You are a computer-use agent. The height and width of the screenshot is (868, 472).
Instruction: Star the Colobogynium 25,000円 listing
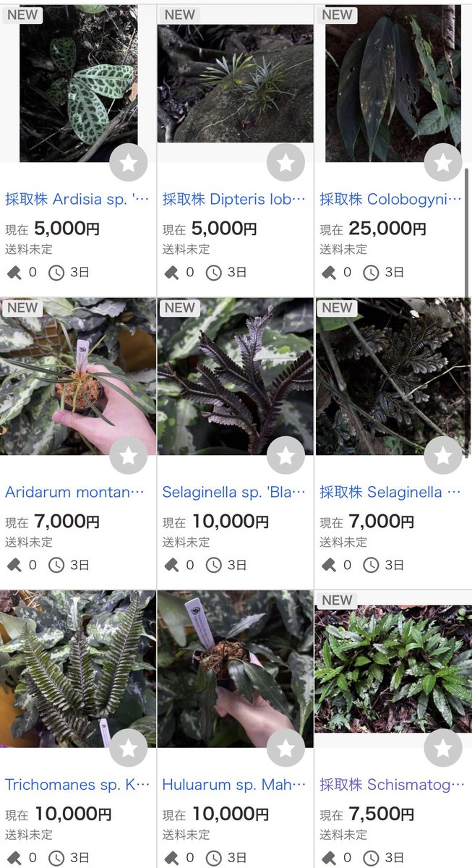point(443,163)
